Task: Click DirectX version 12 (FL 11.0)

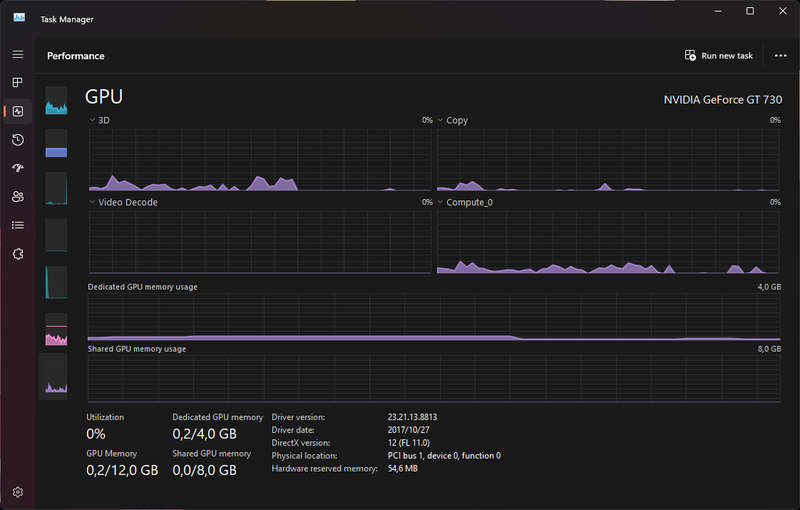Action: 409,443
